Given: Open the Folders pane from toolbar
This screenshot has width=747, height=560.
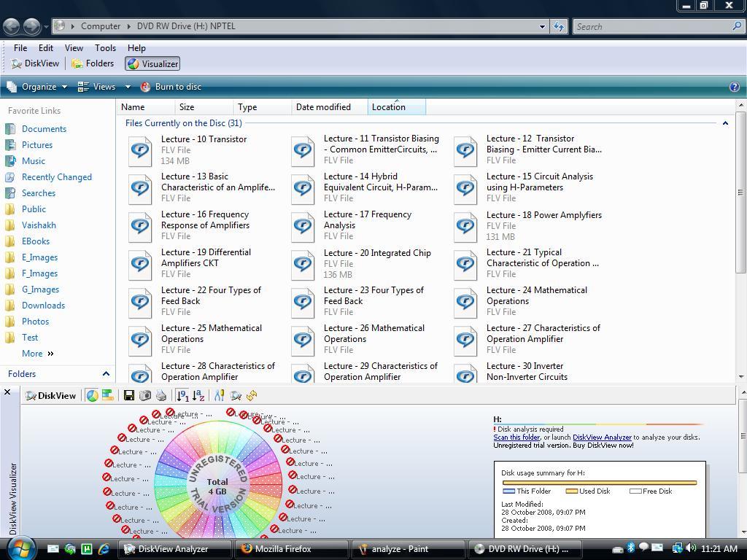Looking at the screenshot, I should [93, 63].
